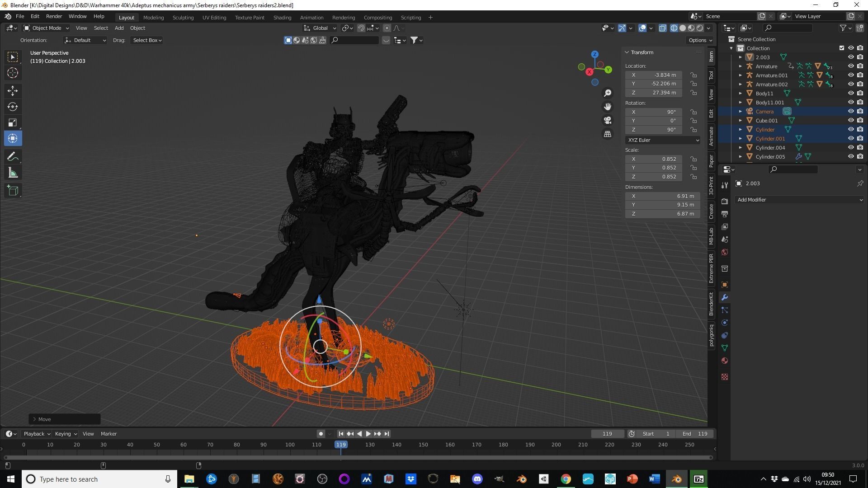Image resolution: width=868 pixels, height=488 pixels.
Task: Switch to the Sculpting workspace tab
Action: click(x=183, y=17)
